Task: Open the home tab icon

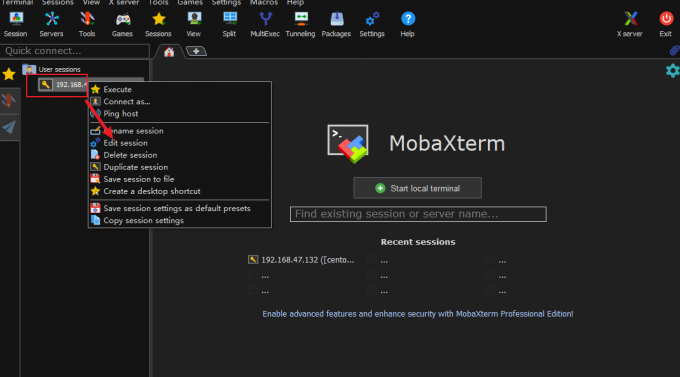Action: 169,52
